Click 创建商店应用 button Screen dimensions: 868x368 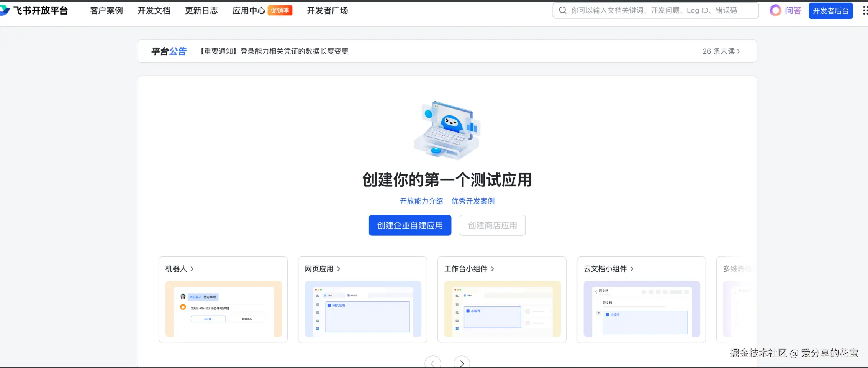click(493, 225)
